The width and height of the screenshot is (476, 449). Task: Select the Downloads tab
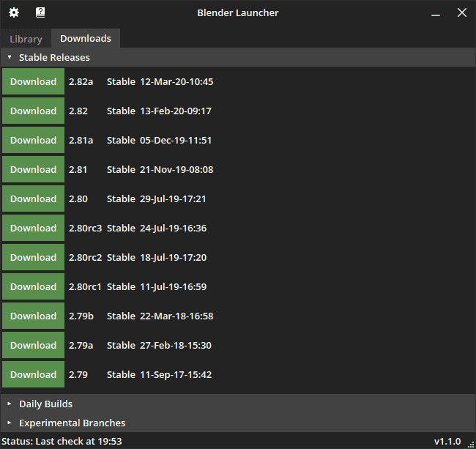click(x=86, y=38)
